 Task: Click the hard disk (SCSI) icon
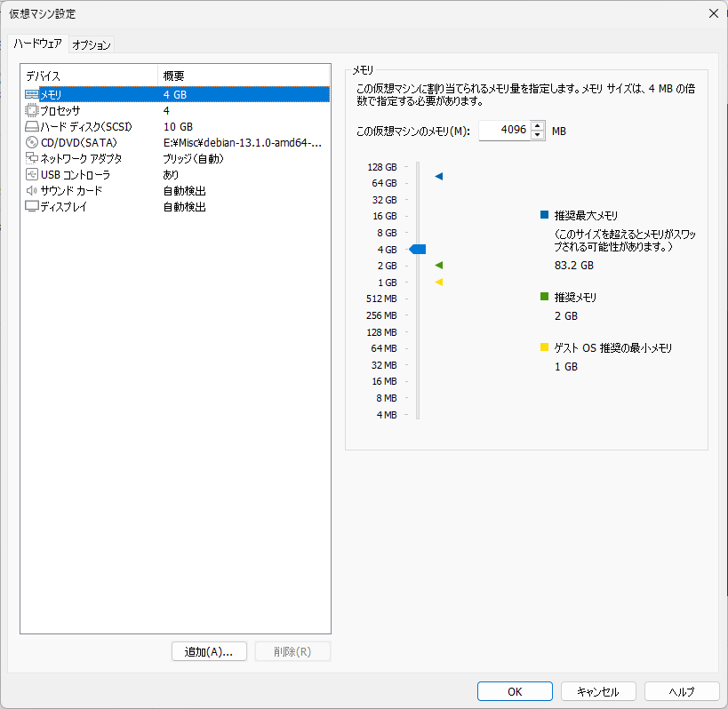click(32, 126)
